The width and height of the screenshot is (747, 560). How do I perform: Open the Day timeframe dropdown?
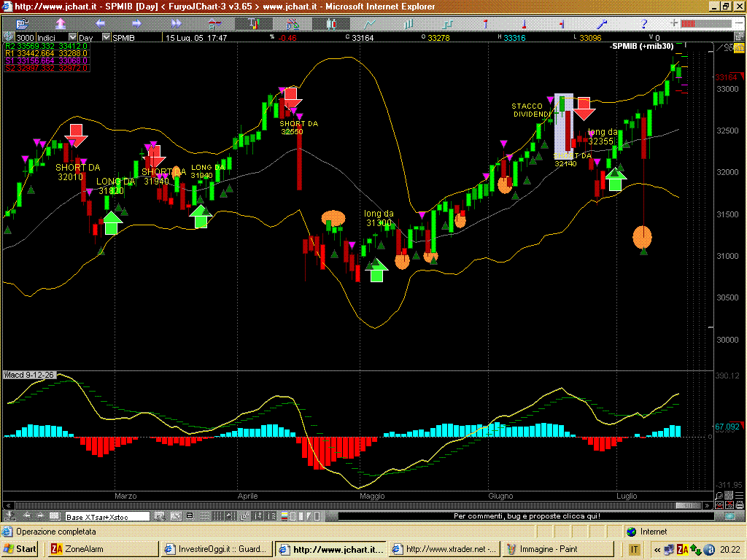(x=107, y=37)
